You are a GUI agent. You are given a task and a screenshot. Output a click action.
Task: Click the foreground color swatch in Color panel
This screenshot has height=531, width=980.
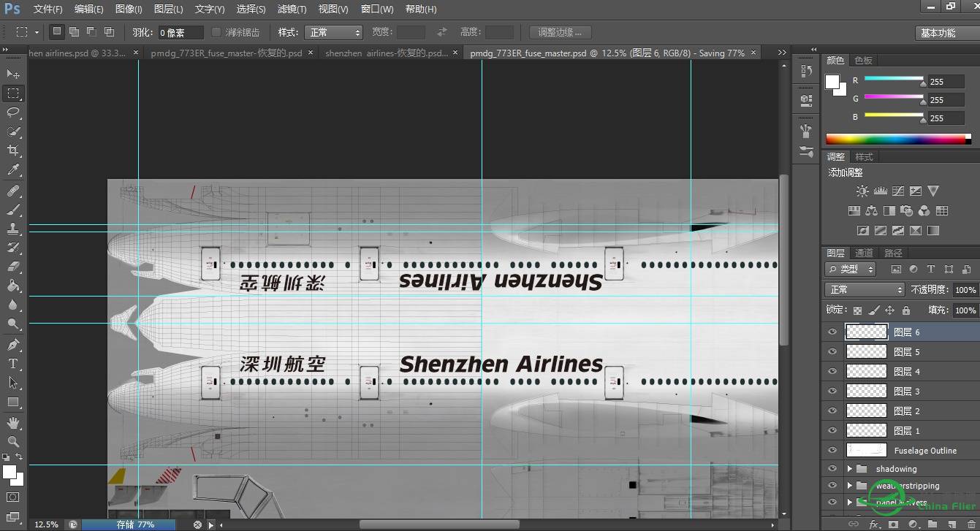pyautogui.click(x=832, y=82)
